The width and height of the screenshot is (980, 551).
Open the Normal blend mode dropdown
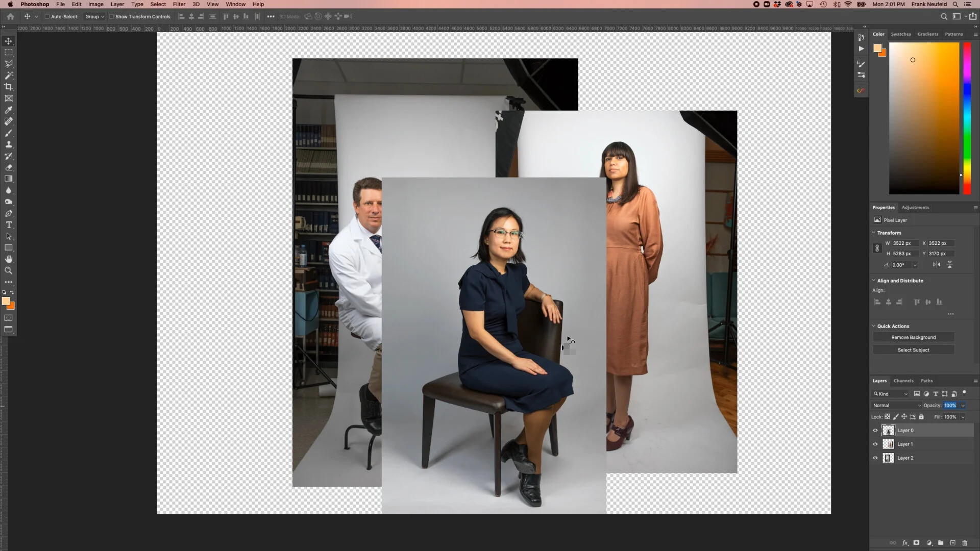[897, 406]
